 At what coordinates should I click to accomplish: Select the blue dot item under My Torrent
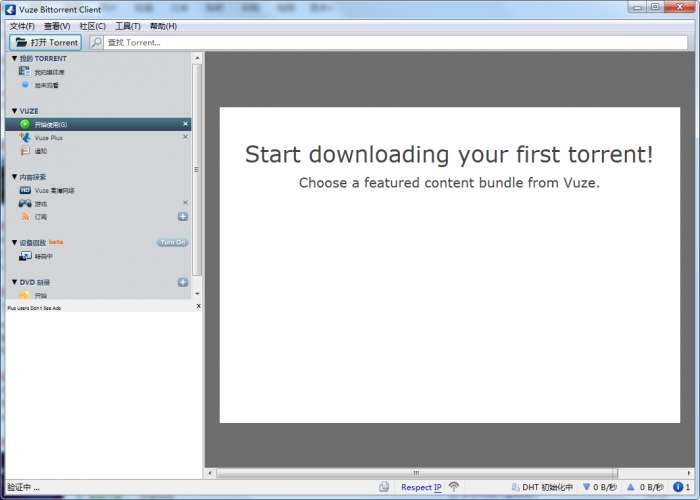tap(25, 85)
